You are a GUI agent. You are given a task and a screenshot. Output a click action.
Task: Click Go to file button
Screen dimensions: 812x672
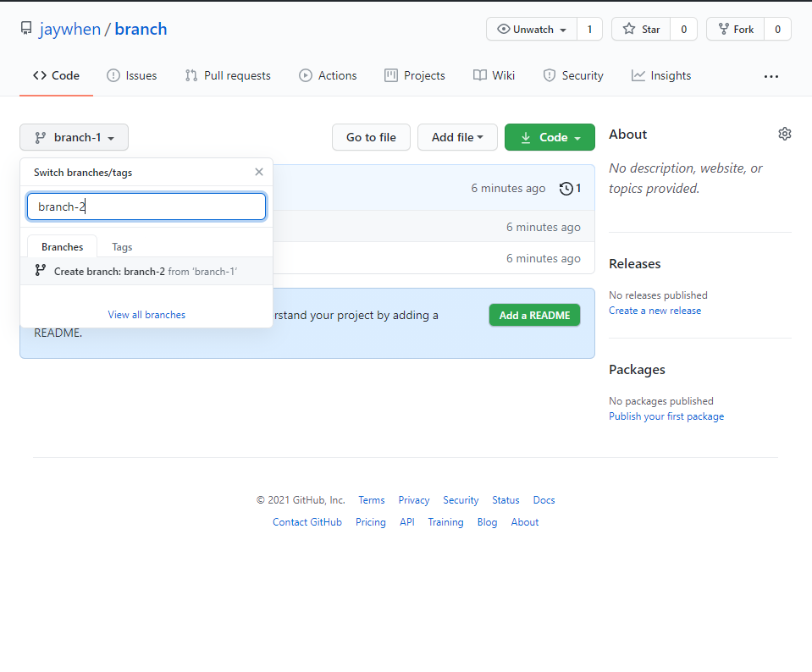[371, 137]
